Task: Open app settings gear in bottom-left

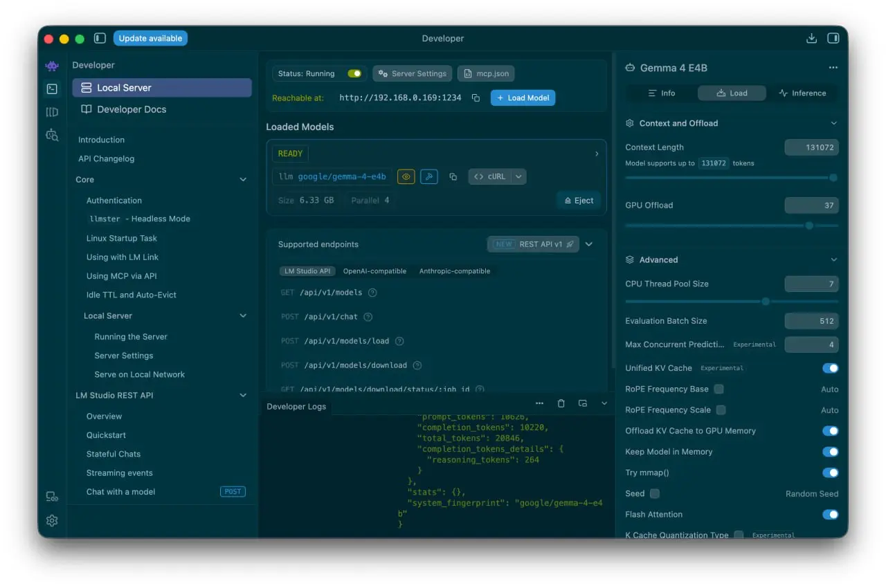Action: tap(52, 520)
